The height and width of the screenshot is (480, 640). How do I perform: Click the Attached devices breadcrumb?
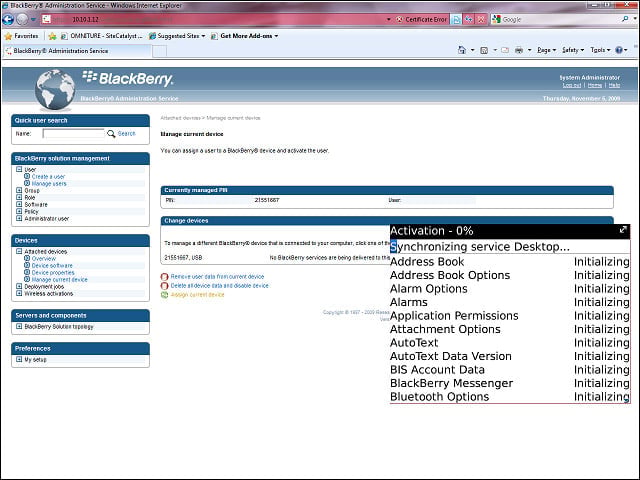coord(180,118)
